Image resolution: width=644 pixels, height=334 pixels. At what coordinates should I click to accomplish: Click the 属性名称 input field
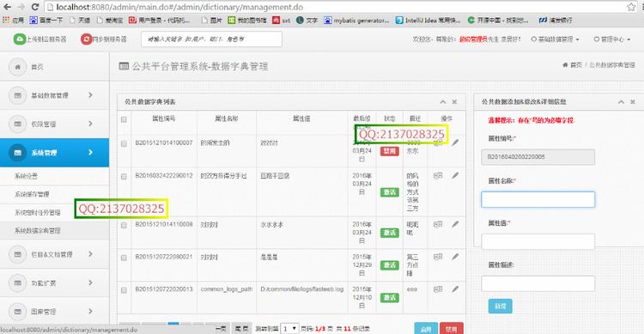[x=538, y=199]
